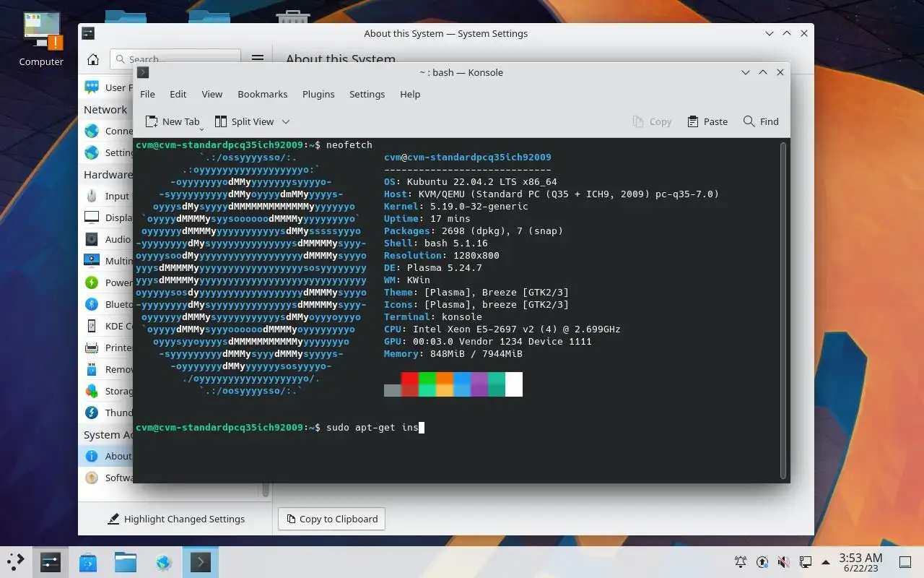924x578 pixels.
Task: Open the Plugins menu
Action: [x=318, y=94]
